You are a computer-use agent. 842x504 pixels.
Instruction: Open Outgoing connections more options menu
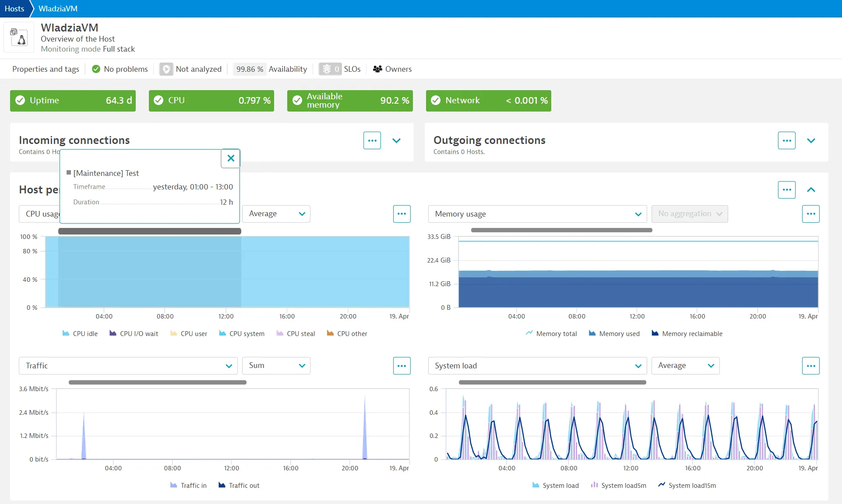pyautogui.click(x=786, y=140)
